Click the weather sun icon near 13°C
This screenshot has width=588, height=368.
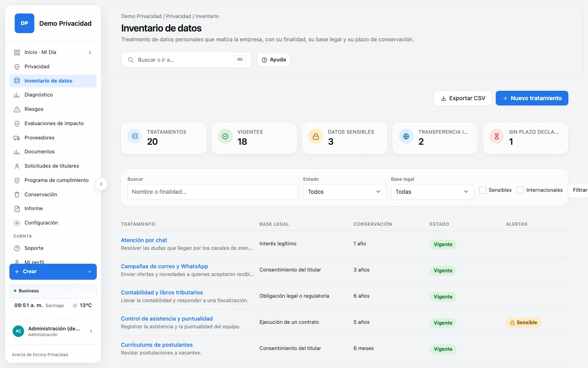tap(75, 305)
